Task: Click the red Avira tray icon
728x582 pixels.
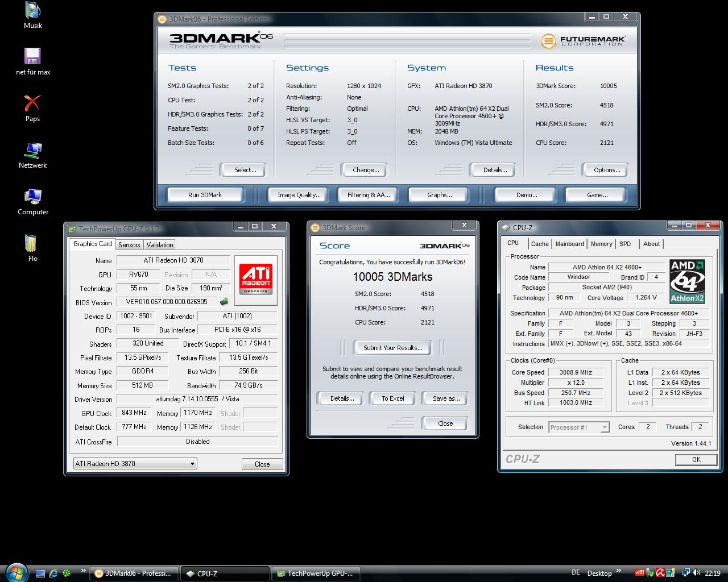Action: click(660, 573)
